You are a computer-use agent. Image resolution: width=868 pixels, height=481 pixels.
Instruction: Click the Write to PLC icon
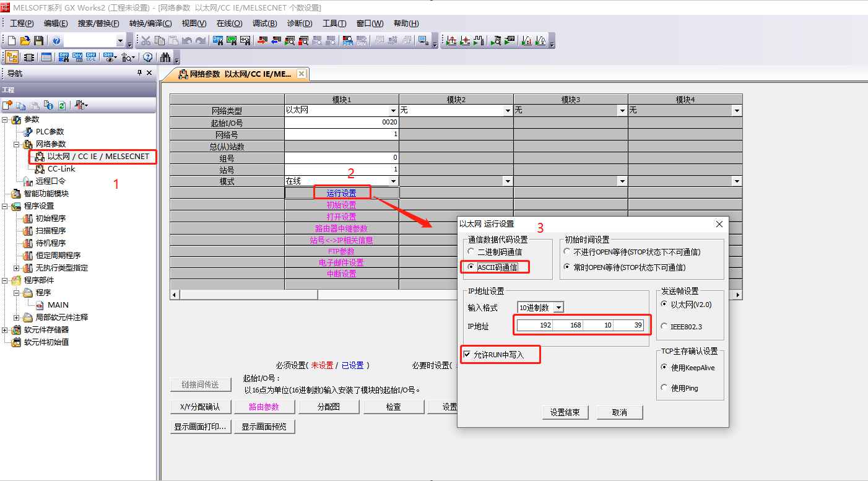click(261, 41)
